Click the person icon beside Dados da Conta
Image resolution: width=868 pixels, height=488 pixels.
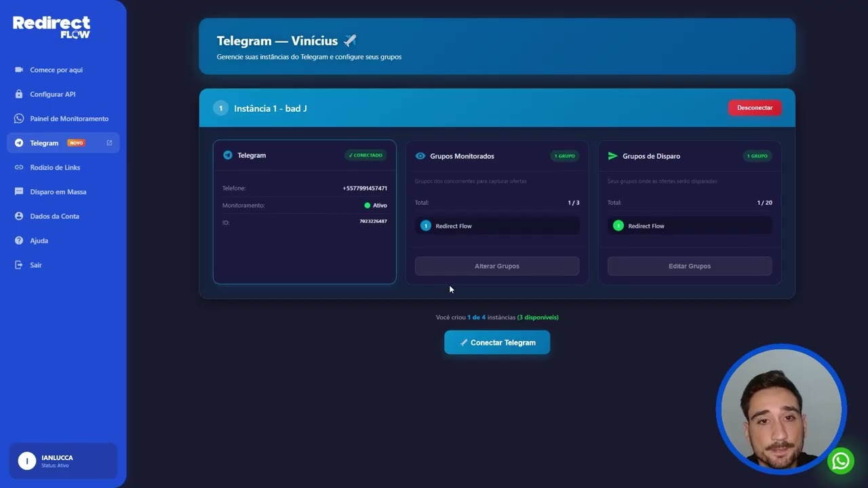[x=19, y=216]
